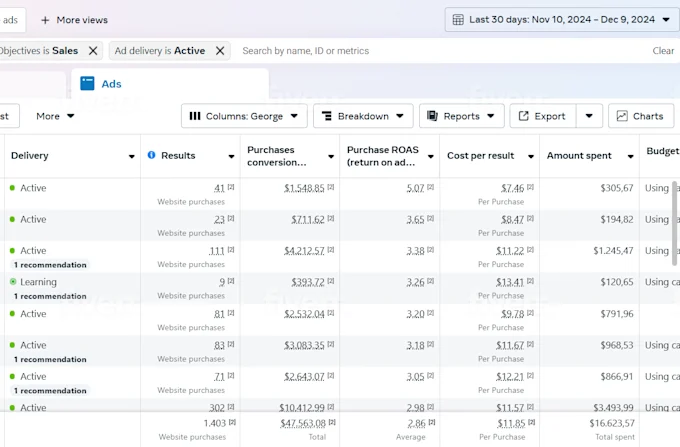Screen dimensions: 680x447
Task: Click the green status dot on Learning row
Action: (13, 282)
